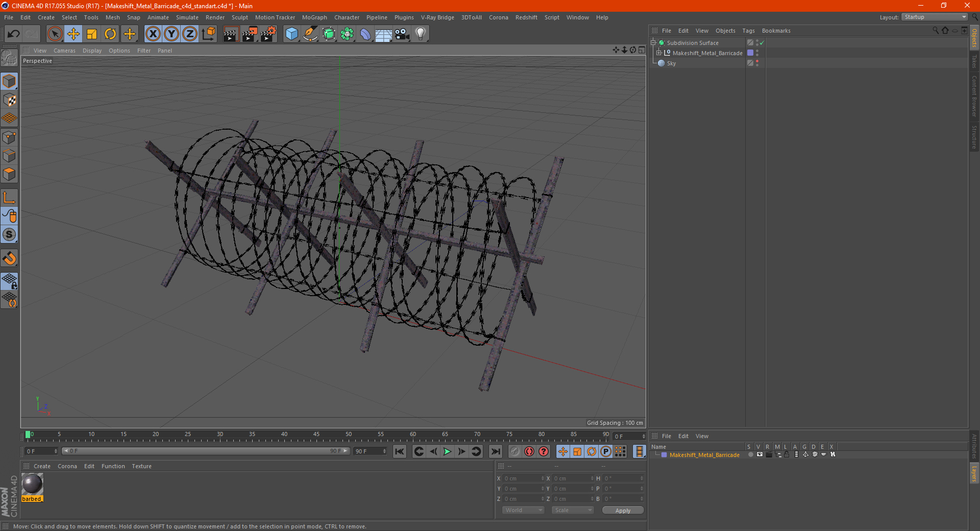Toggle Subdivision Surface enable checkmark
980x531 pixels.
click(762, 43)
